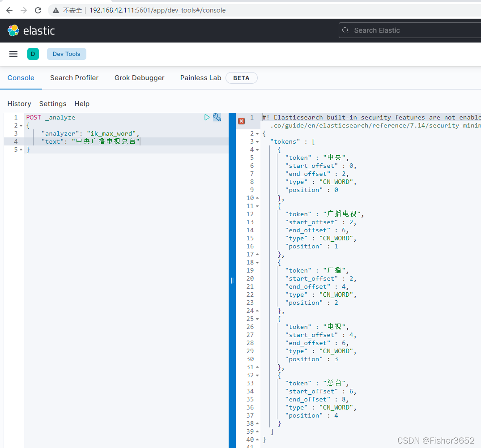This screenshot has width=481, height=448.
Task: Collapse token object at response line 32
Action: pos(257,375)
